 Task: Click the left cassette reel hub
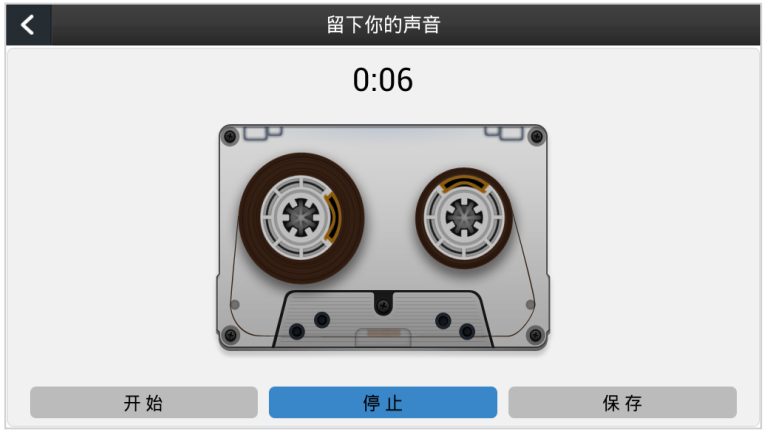tap(301, 217)
